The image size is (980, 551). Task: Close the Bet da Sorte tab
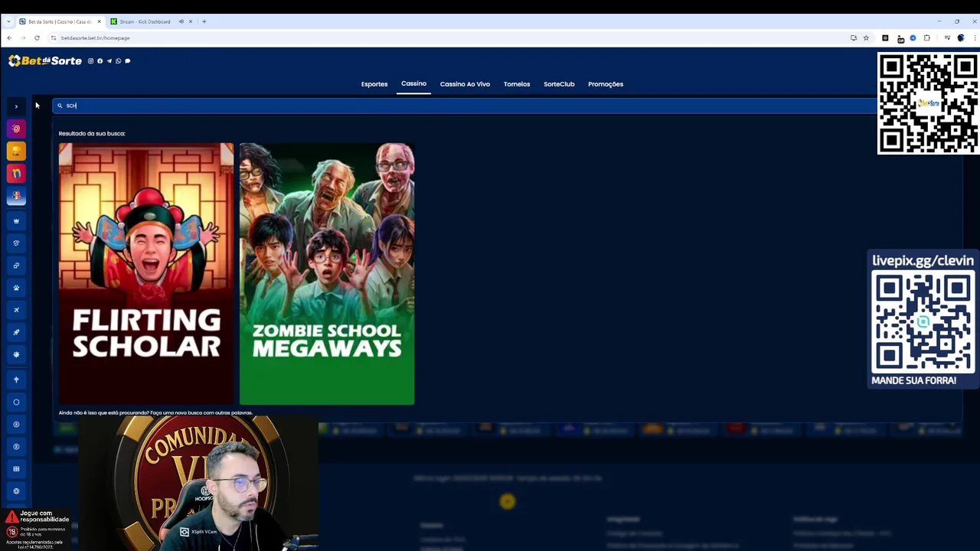coord(99,21)
